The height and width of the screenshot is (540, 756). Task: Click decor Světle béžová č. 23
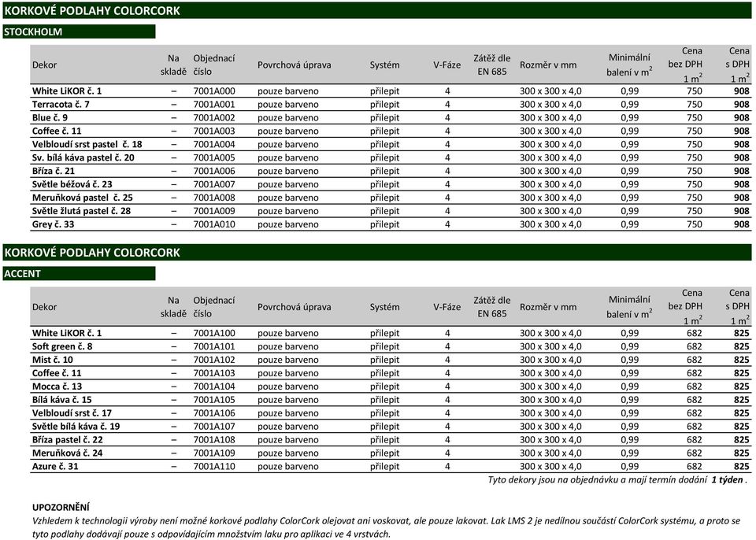point(72,185)
